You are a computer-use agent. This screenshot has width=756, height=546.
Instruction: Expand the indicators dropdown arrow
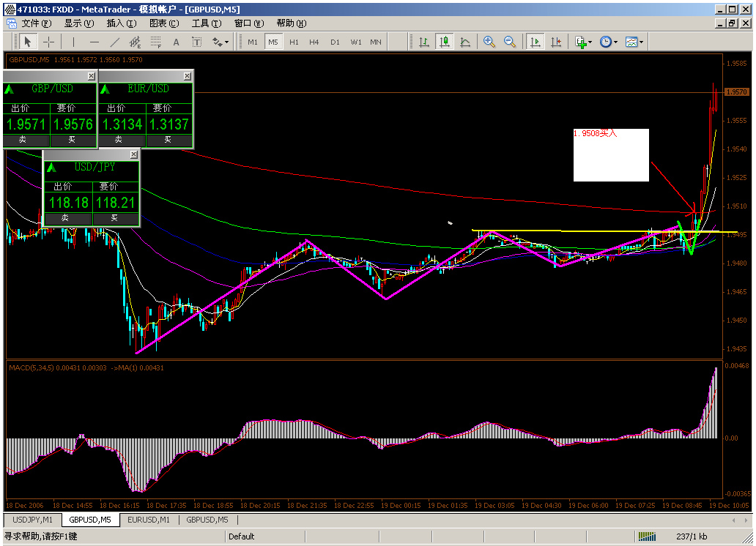[590, 42]
